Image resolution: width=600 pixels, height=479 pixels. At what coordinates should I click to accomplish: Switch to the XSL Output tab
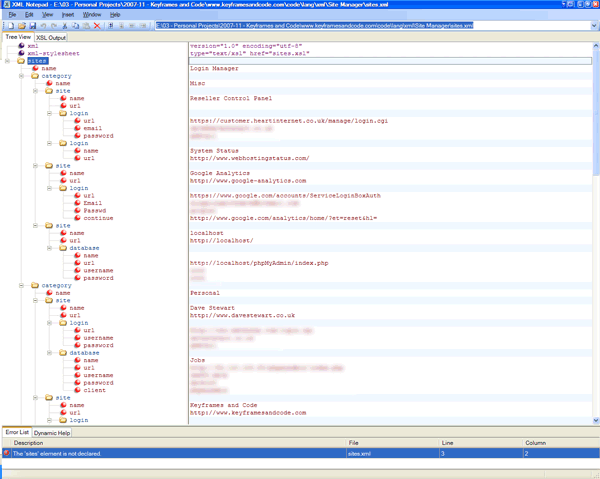[51, 37]
